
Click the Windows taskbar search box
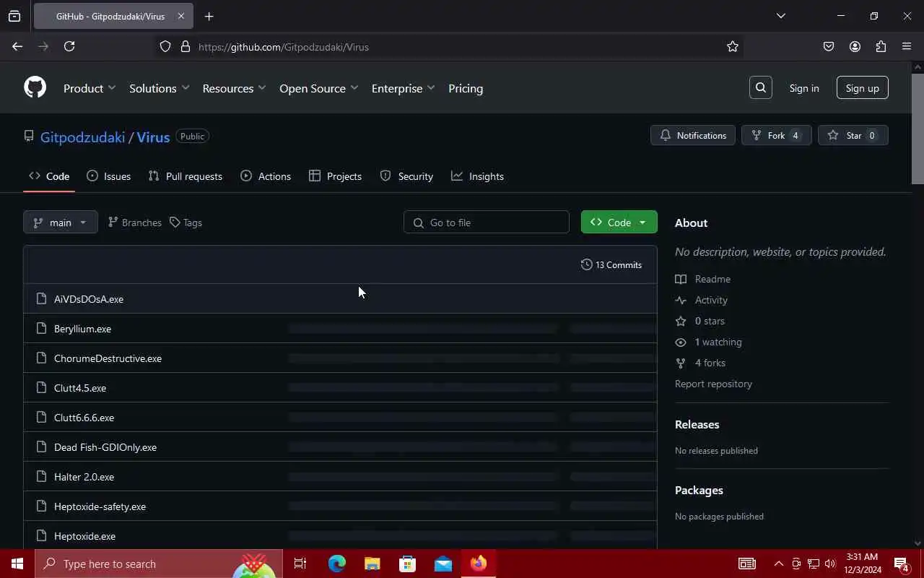(x=159, y=564)
